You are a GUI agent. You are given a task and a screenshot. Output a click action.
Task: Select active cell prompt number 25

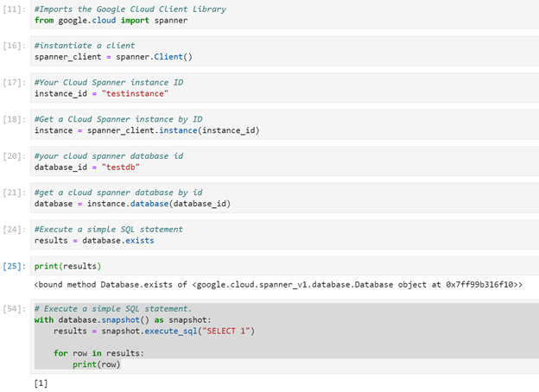(x=14, y=266)
